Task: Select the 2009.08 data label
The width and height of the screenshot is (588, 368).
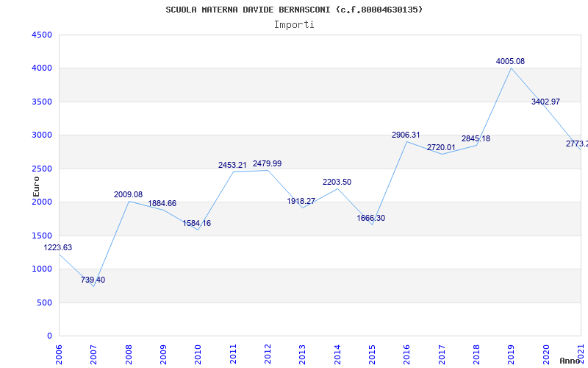Action: 128,195
